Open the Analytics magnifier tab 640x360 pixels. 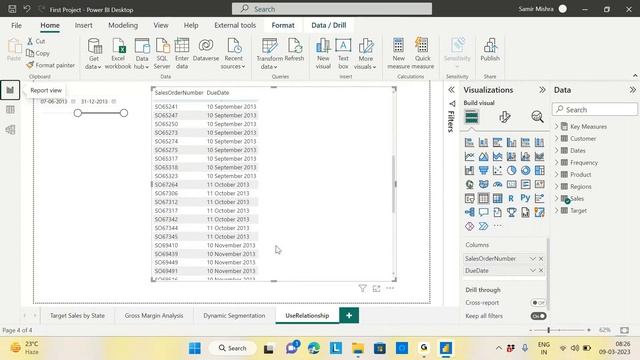pyautogui.click(x=537, y=117)
